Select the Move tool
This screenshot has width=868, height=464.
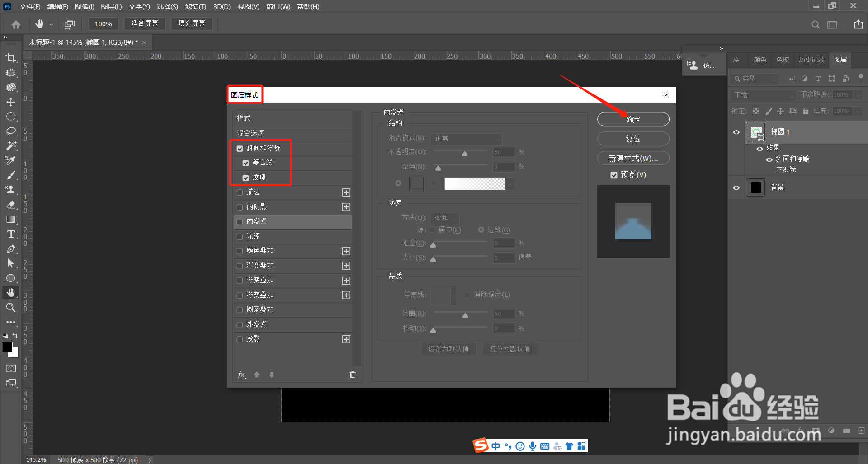pyautogui.click(x=11, y=102)
